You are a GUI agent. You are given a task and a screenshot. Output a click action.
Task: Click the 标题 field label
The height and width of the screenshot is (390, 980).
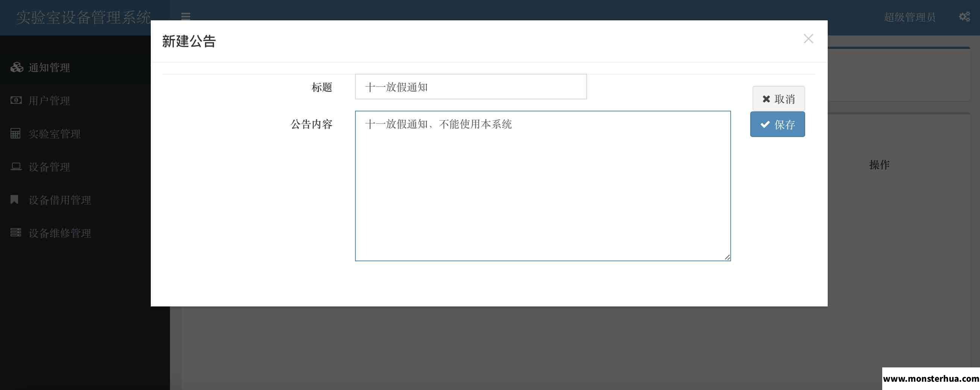(322, 87)
